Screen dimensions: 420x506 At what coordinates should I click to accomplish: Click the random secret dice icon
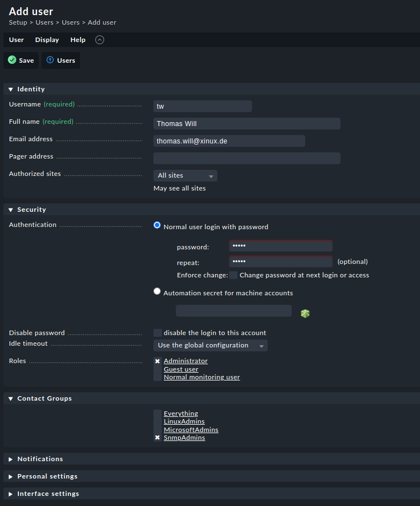pos(305,313)
